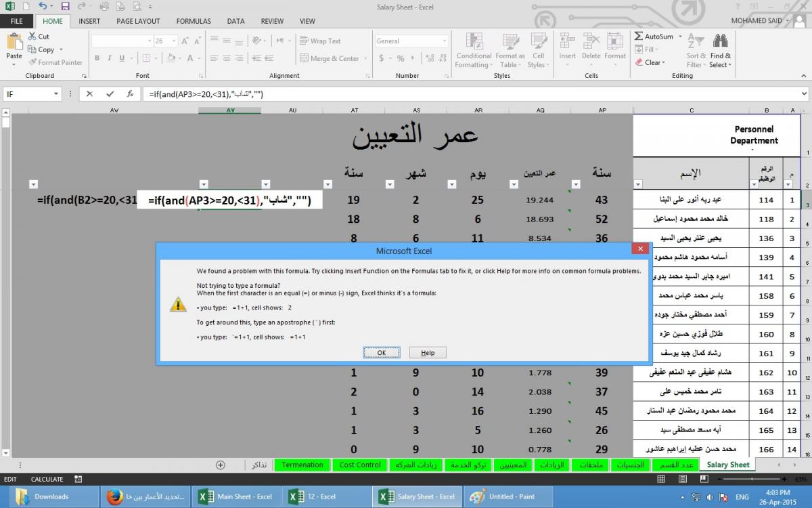Toggle Italic formatting

[x=109, y=58]
